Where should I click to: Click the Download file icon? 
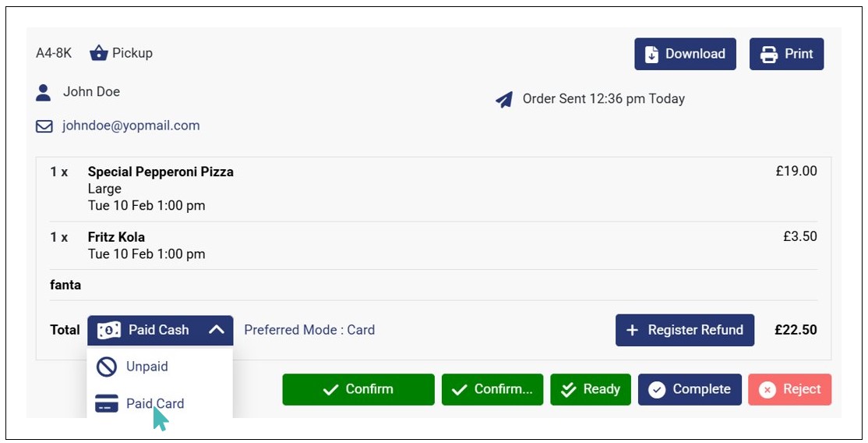point(651,55)
